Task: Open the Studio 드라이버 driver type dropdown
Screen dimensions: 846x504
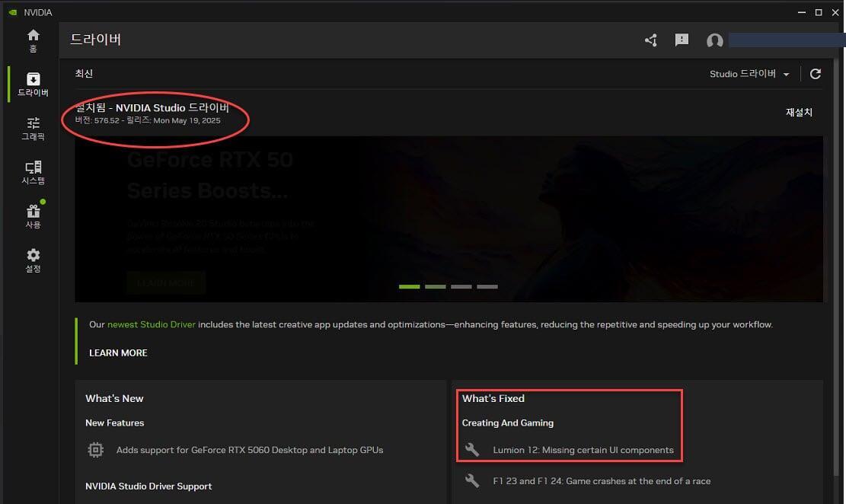Action: [x=749, y=74]
